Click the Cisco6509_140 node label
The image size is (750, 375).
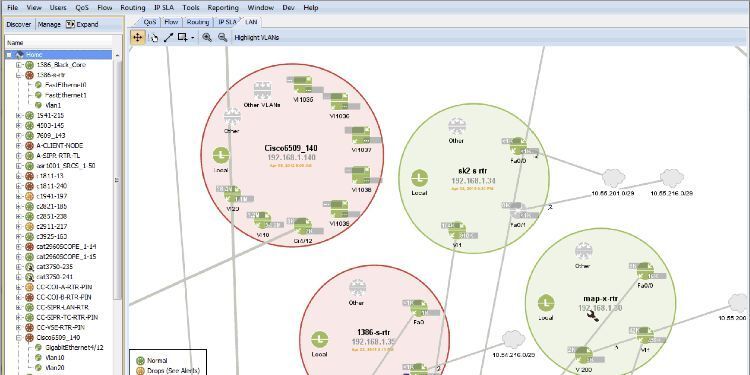(x=290, y=148)
